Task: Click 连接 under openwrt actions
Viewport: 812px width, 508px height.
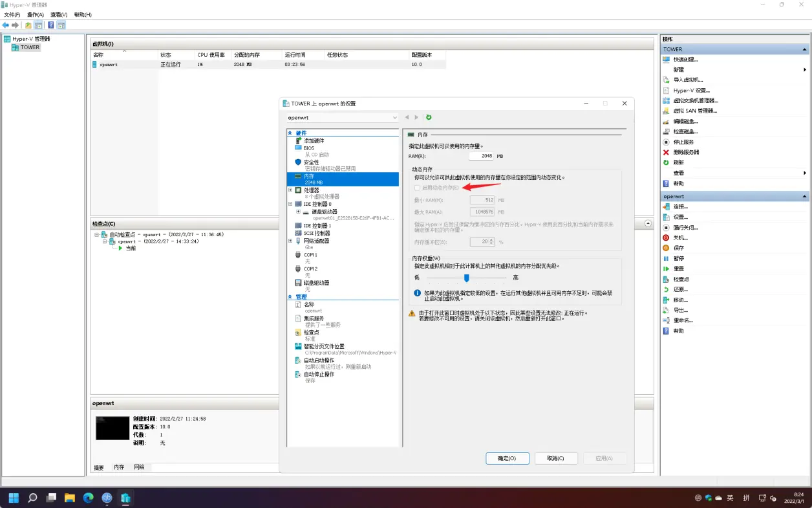Action: click(681, 207)
